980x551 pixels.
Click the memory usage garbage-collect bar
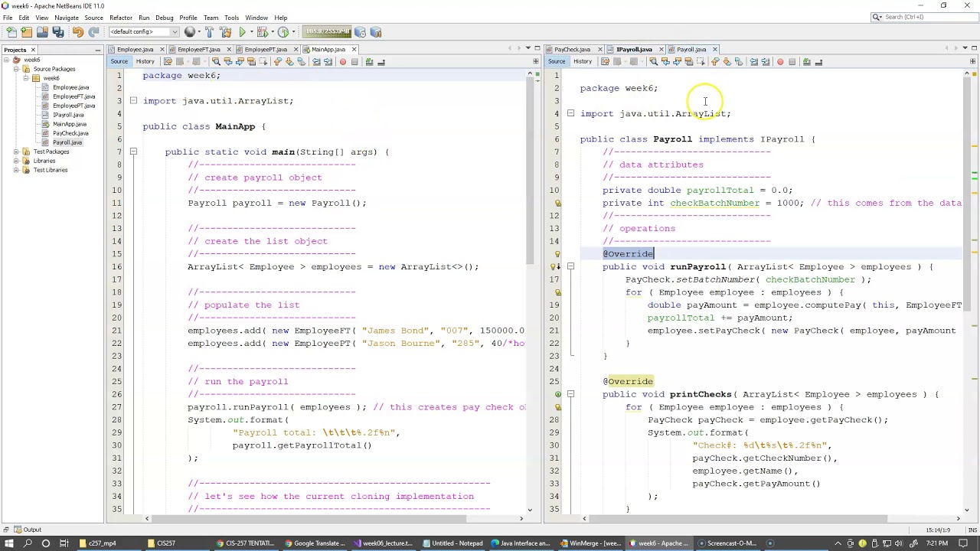328,32
